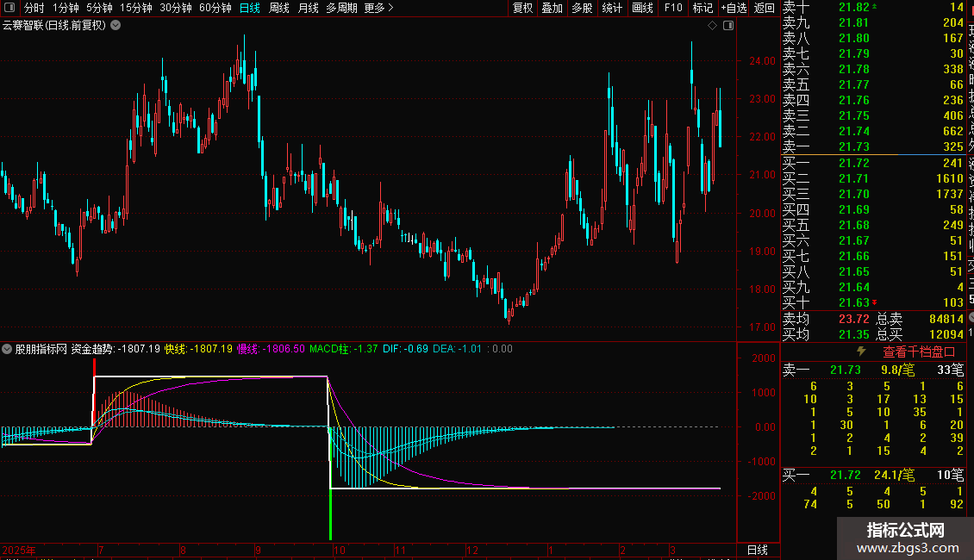The height and width of the screenshot is (560, 974).
Task: Click the diamond icon above the price chart
Action: click(x=712, y=26)
